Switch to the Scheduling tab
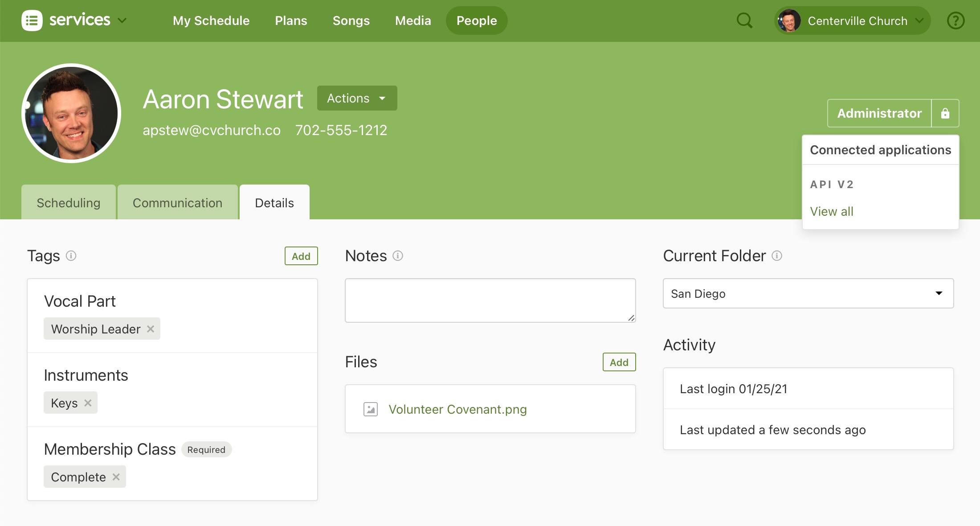 point(69,203)
